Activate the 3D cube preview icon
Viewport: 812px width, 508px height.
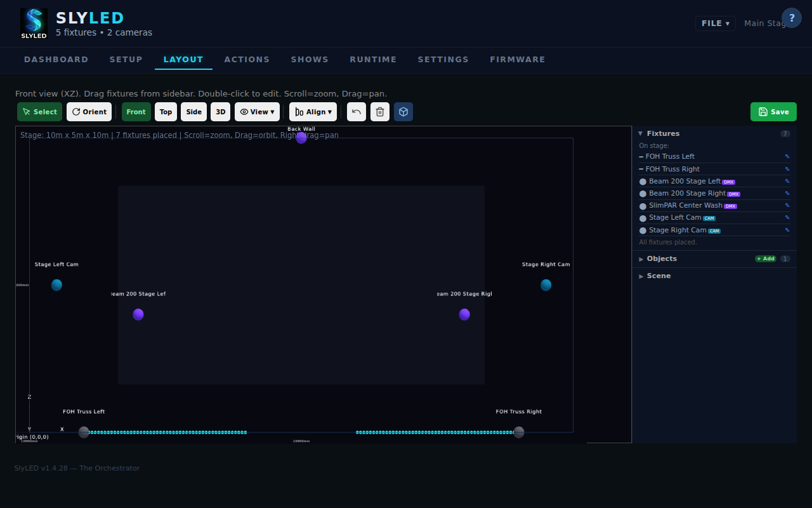(403, 112)
